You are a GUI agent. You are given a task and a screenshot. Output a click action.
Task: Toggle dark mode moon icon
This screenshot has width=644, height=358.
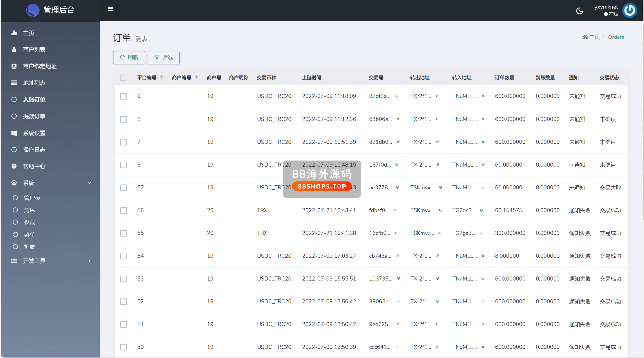579,11
